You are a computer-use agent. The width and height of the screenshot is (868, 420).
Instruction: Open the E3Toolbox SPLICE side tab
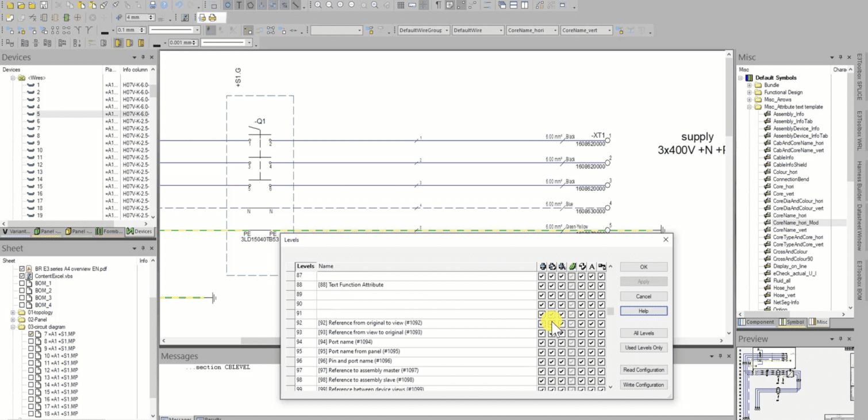(859, 77)
